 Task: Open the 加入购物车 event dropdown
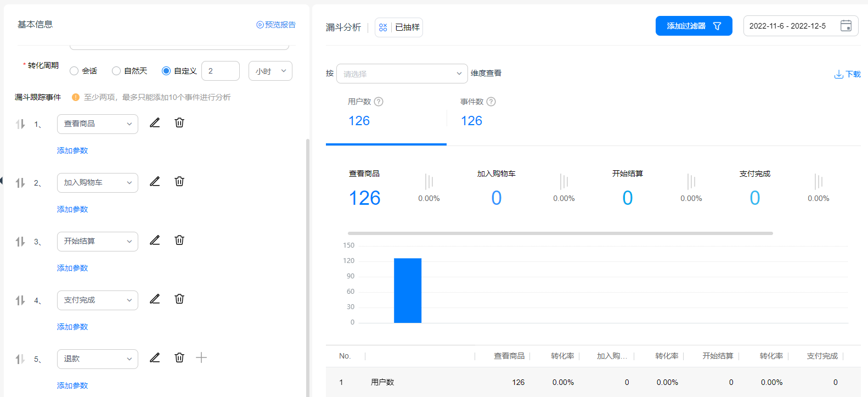pos(98,183)
